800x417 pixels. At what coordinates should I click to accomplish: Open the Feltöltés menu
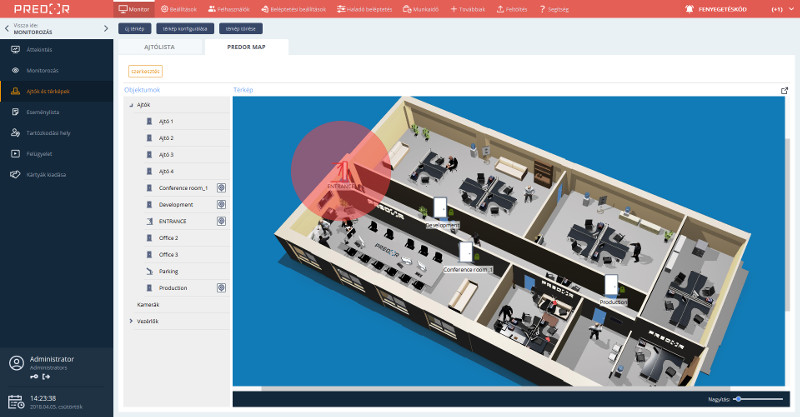pyautogui.click(x=512, y=9)
